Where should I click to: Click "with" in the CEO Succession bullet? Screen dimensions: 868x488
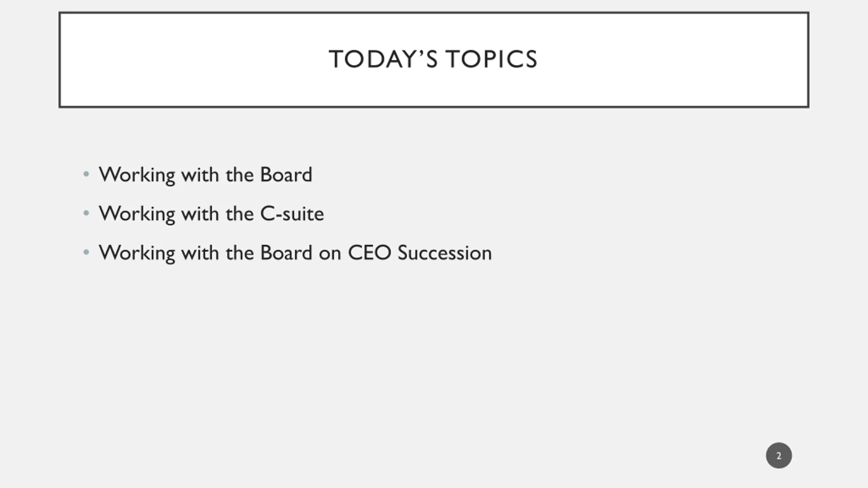pos(200,253)
